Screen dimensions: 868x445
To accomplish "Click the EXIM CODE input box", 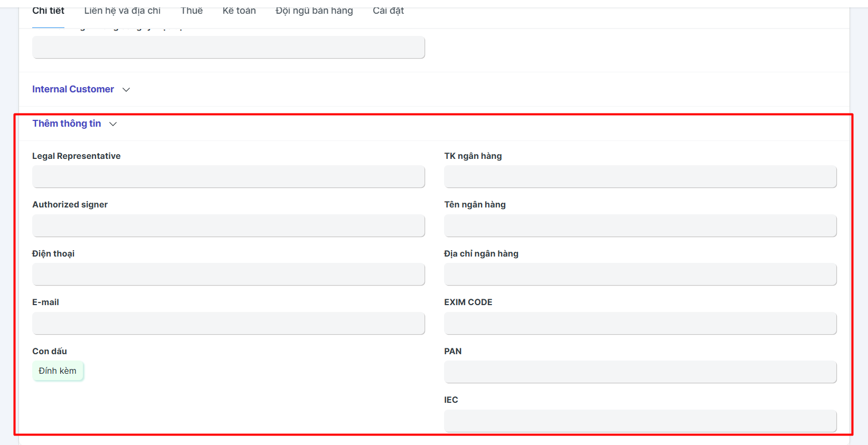I will pos(640,323).
